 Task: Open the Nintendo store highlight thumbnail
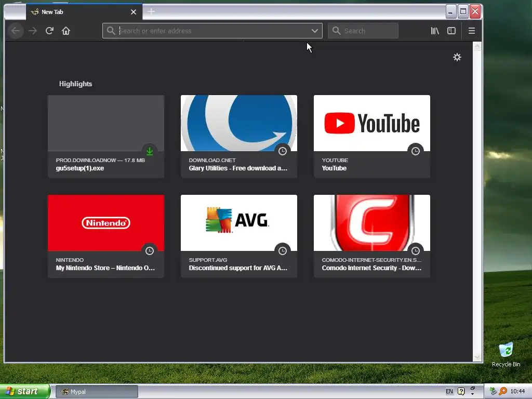coord(106,223)
